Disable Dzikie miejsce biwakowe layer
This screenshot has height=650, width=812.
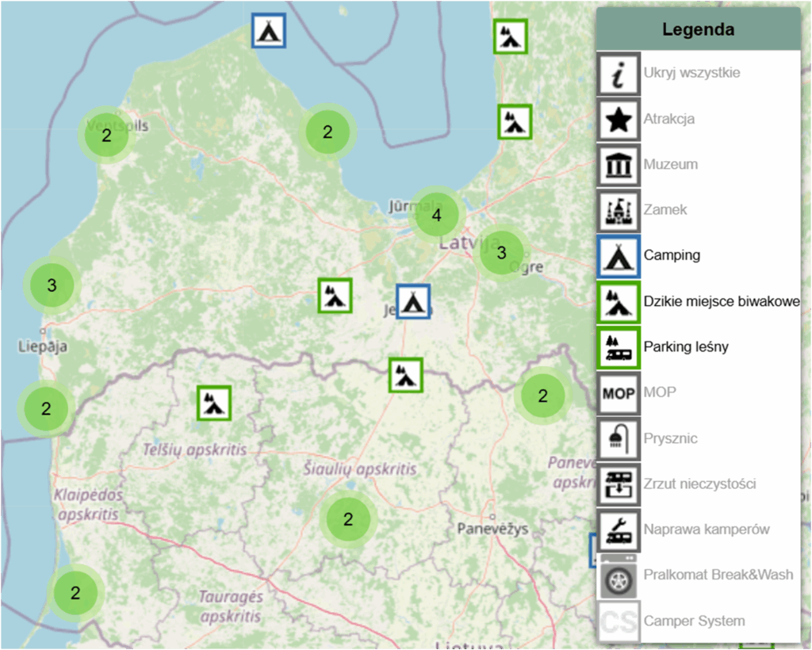point(619,301)
